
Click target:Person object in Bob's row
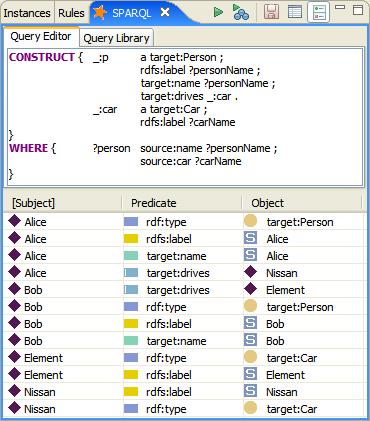coord(300,307)
